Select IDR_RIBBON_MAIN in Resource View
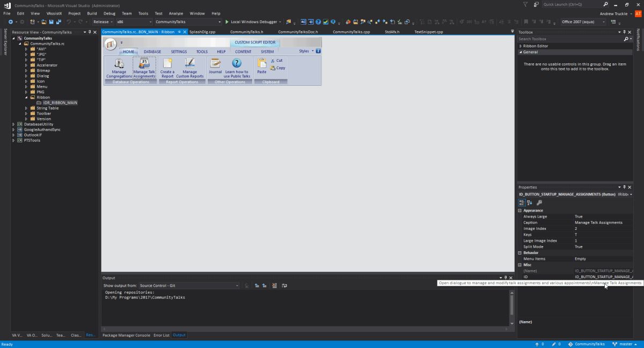Screen dimensions: 644x348 (x=60, y=103)
